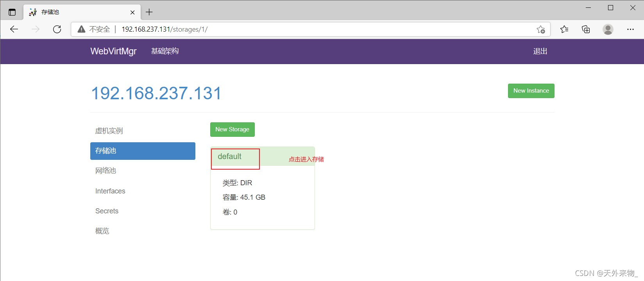Click the address bar URL field
Image resolution: width=644 pixels, height=281 pixels.
(311, 29)
